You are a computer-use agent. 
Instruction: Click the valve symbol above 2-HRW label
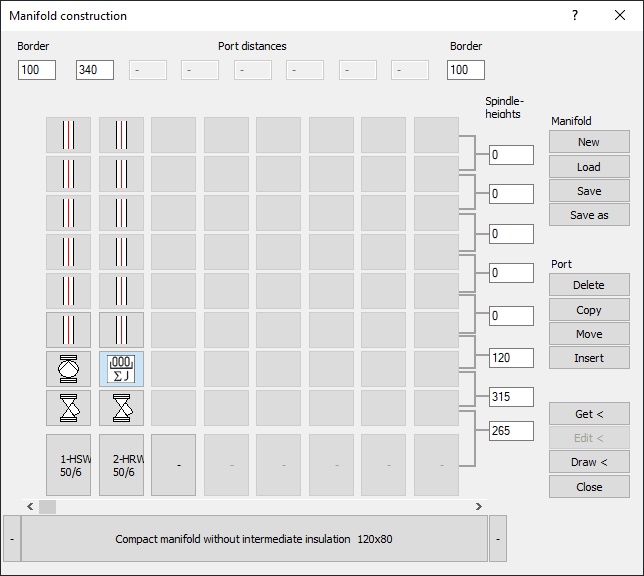click(121, 408)
